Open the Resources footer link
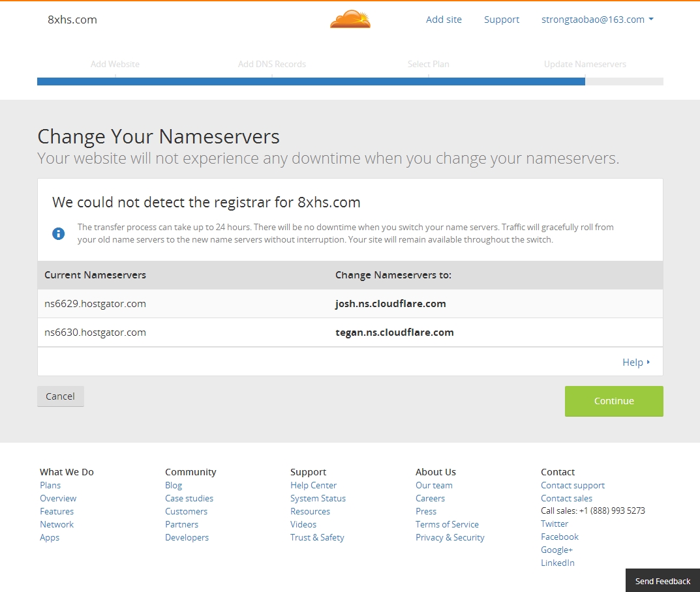700x592 pixels. point(311,511)
